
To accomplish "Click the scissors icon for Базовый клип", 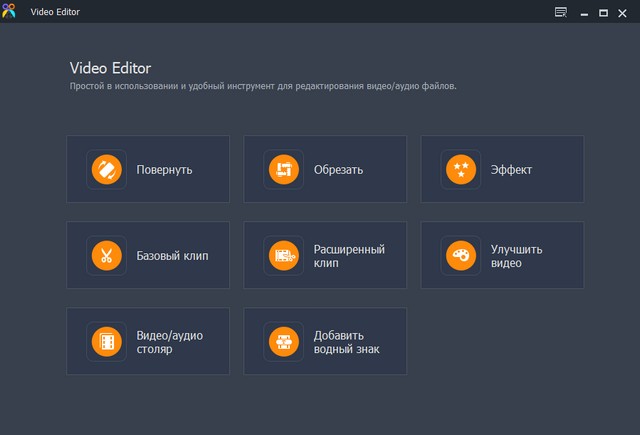I will point(106,255).
